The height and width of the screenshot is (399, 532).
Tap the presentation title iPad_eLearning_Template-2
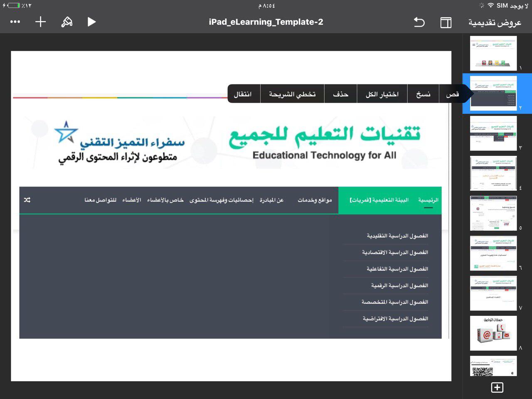coord(266,22)
